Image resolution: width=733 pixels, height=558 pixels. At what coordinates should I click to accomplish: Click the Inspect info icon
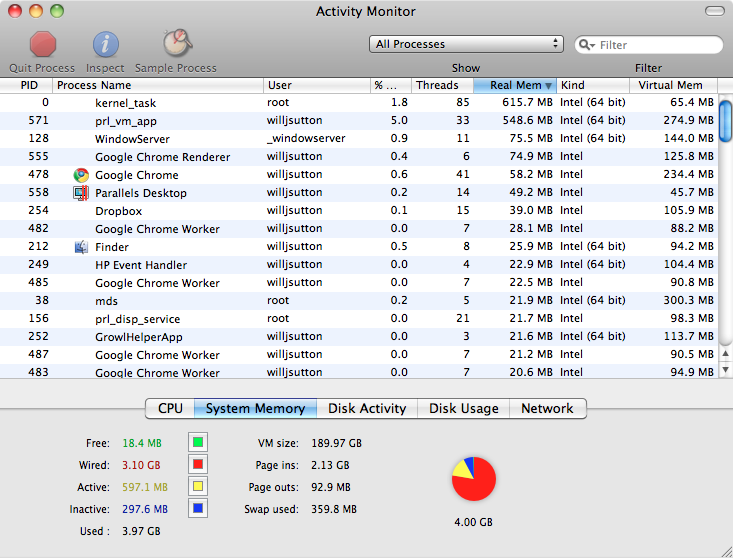pyautogui.click(x=106, y=44)
